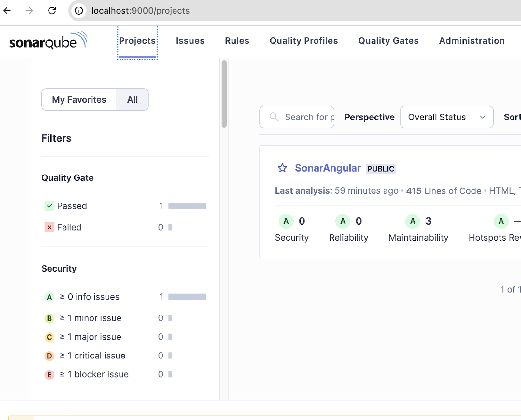The image size is (521, 420).
Task: Click the green Passed checkmark icon
Action: pyautogui.click(x=49, y=206)
